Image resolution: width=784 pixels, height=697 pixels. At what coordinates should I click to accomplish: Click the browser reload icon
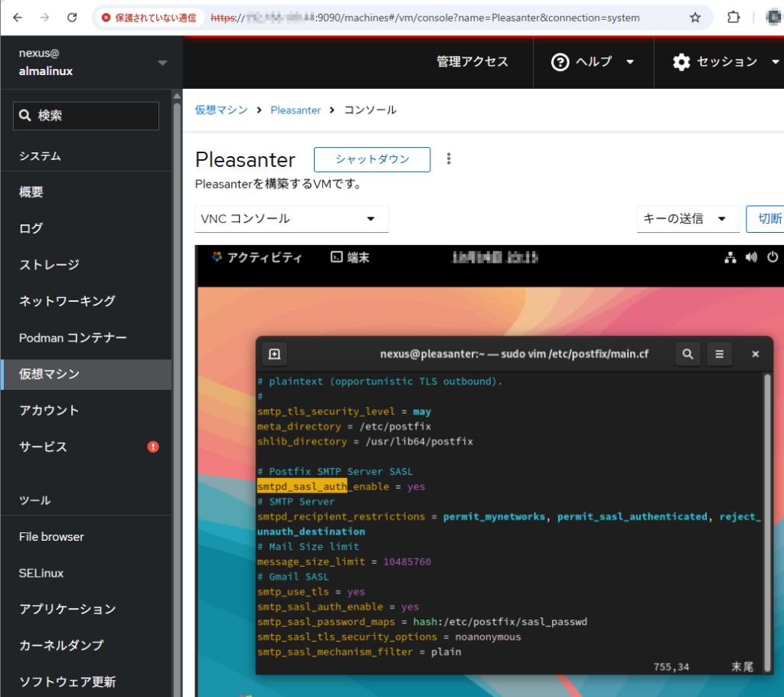tap(71, 18)
